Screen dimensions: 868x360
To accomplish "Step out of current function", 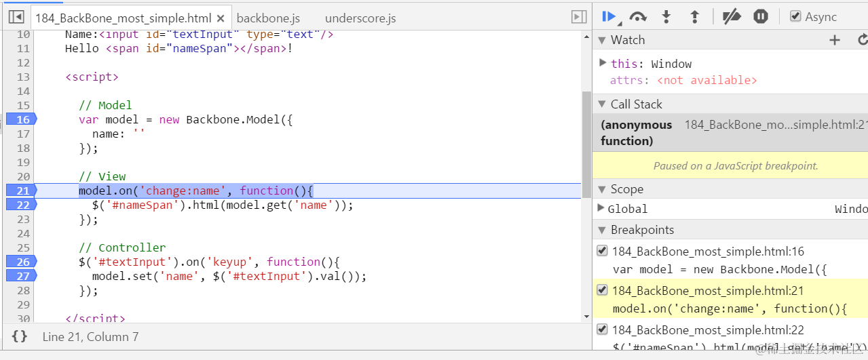I will pyautogui.click(x=694, y=17).
